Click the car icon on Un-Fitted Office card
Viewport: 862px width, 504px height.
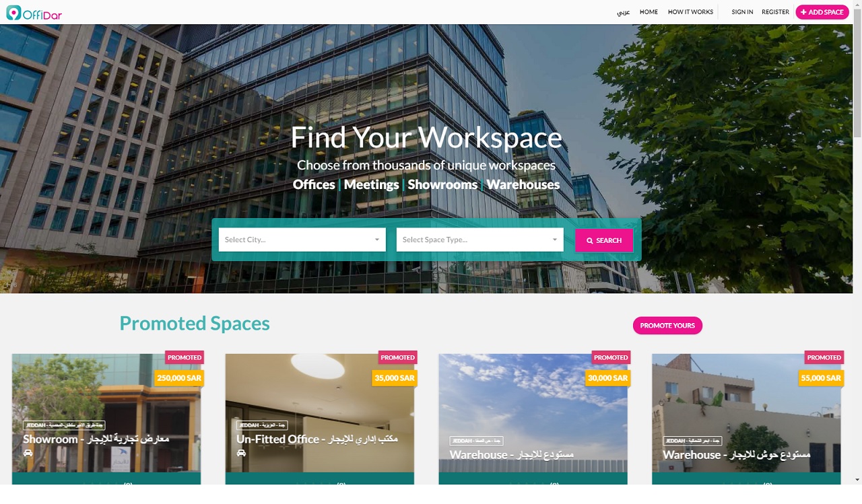[241, 453]
